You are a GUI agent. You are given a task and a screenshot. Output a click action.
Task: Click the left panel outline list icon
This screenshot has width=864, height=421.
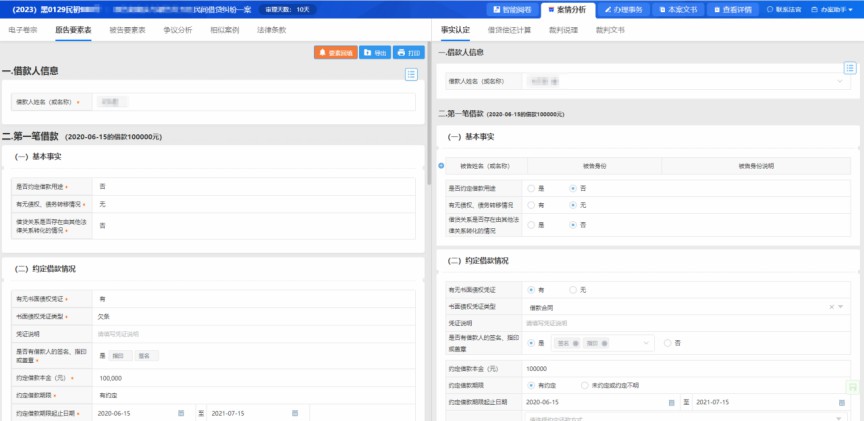click(411, 74)
